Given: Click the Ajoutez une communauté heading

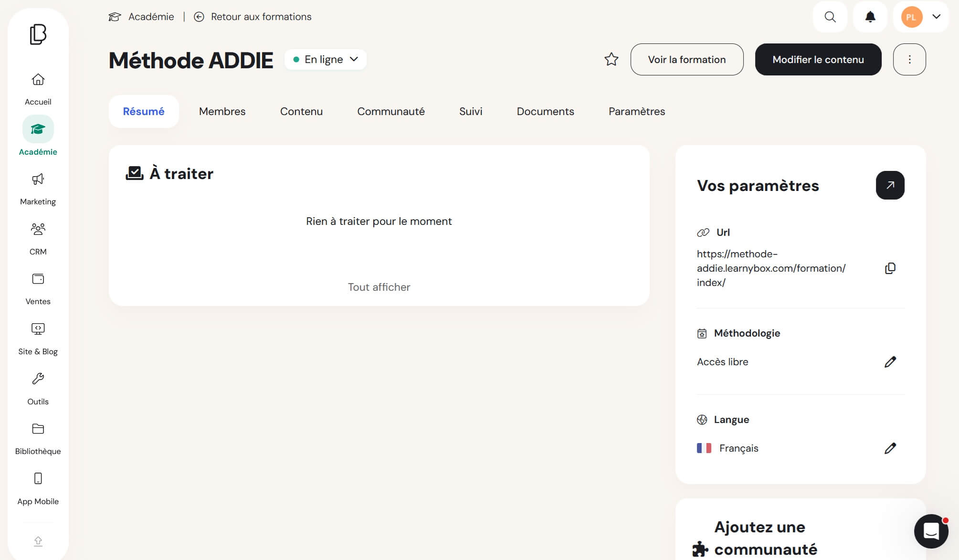Looking at the screenshot, I should 766,538.
